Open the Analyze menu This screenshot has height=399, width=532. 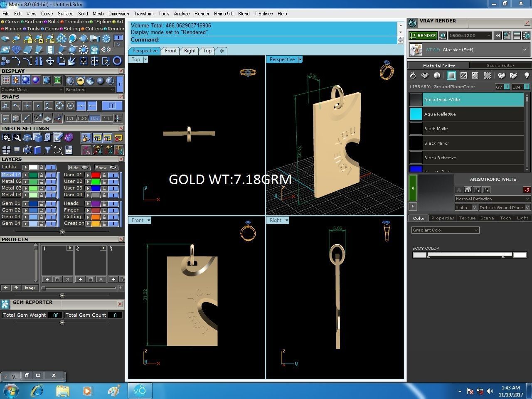[182, 14]
